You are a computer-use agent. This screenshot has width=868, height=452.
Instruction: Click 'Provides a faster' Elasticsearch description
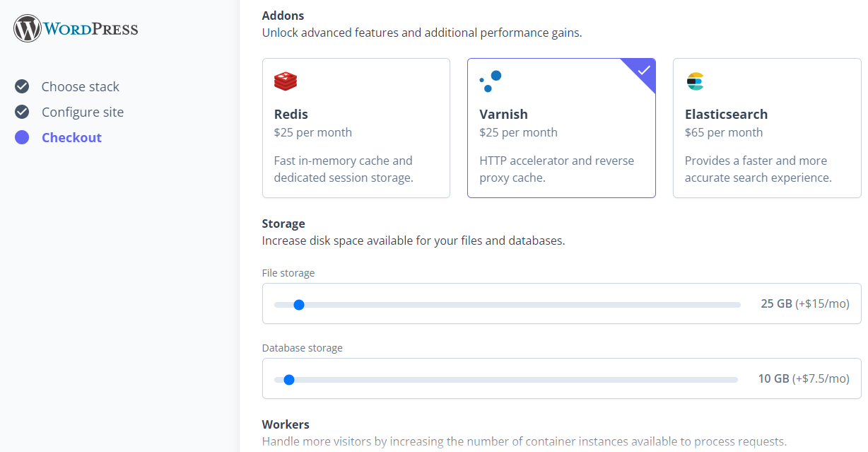(x=758, y=169)
